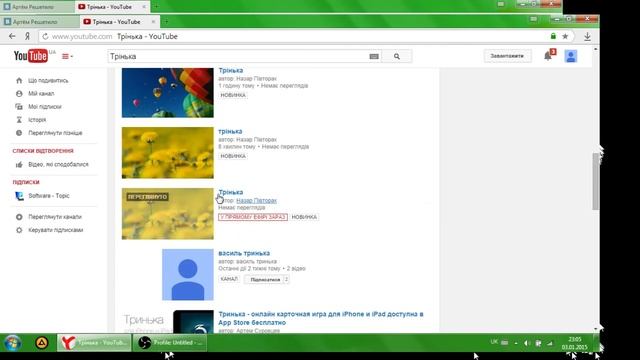
Task: Open the hot air balloons video thumbnail
Action: coord(167,93)
